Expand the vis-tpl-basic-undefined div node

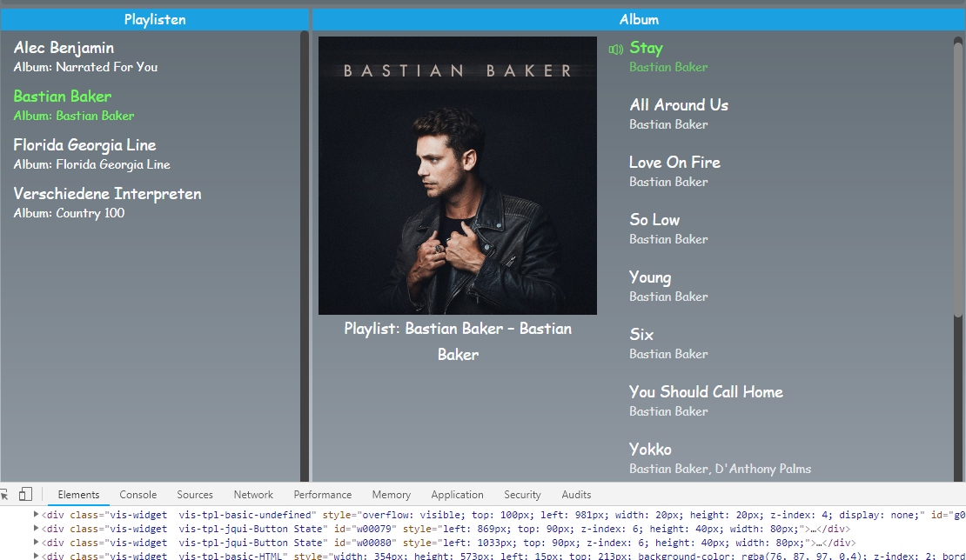[x=36, y=514]
